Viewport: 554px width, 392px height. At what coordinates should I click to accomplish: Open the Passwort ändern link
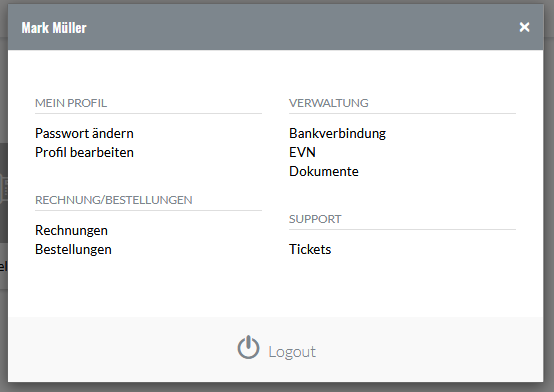pos(84,134)
